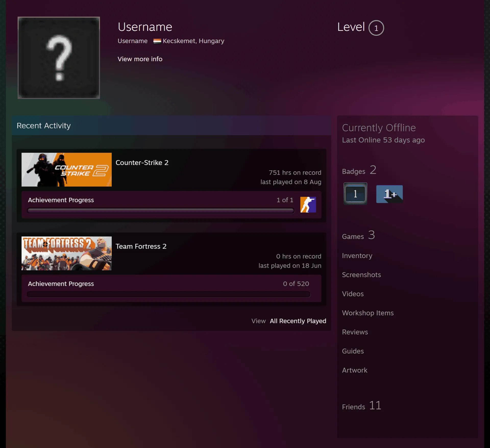
Task: Click View more info link
Action: (x=140, y=59)
